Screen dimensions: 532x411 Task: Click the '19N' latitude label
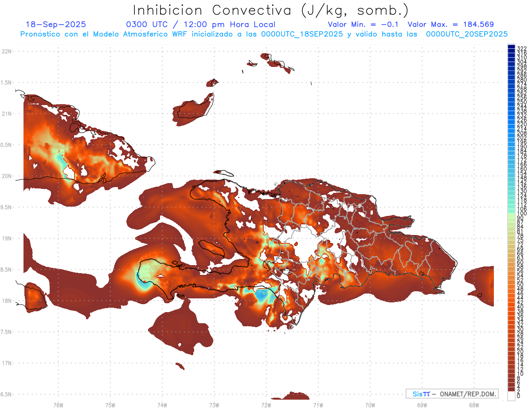(6, 239)
